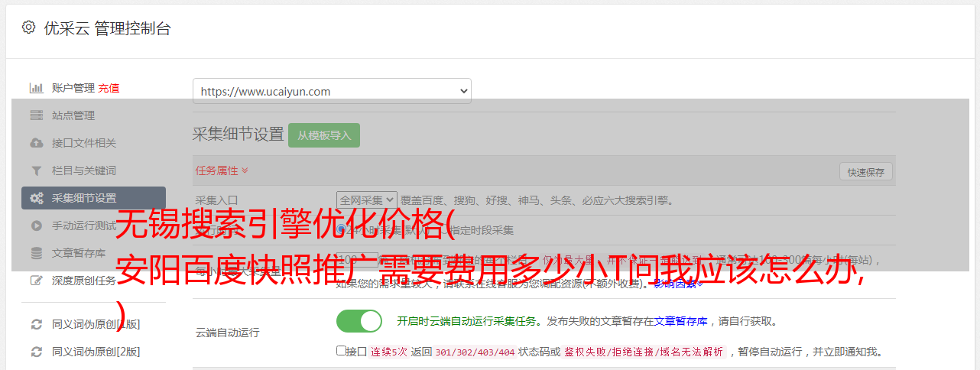Click the edit pencil icon next to 深度原创任务

click(x=36, y=281)
